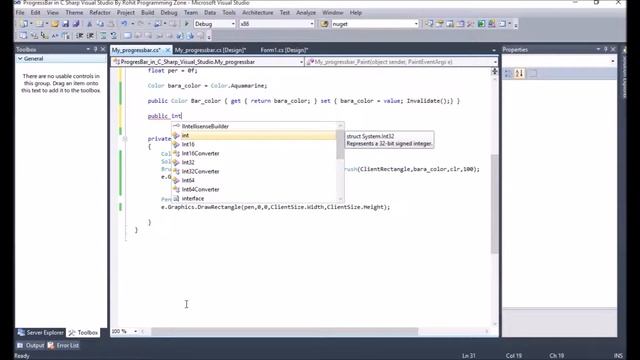Toggle Alphabetical sorting in Properties panel

tap(519, 73)
